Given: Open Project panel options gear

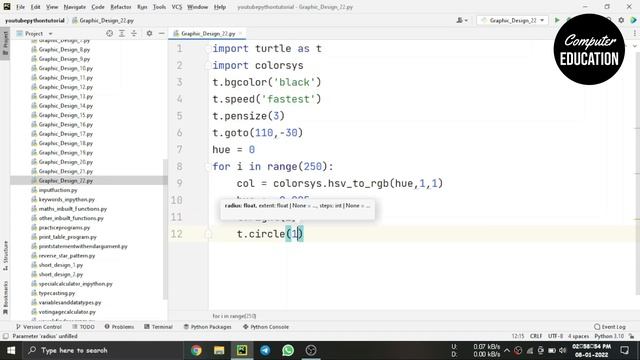Looking at the screenshot, I should coord(149,33).
